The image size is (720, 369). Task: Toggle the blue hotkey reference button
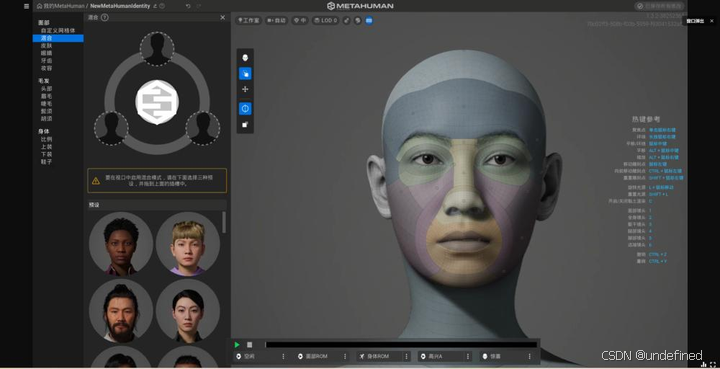point(369,21)
